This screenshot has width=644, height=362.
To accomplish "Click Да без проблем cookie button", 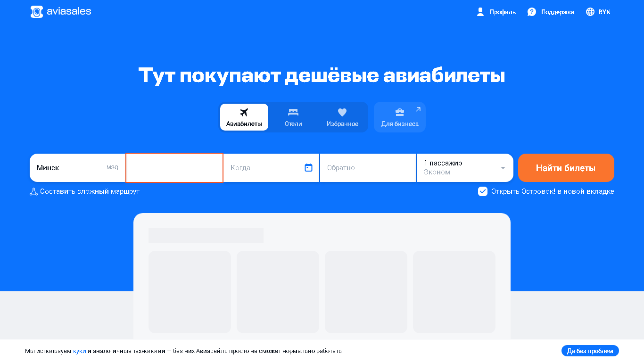I will 590,351.
